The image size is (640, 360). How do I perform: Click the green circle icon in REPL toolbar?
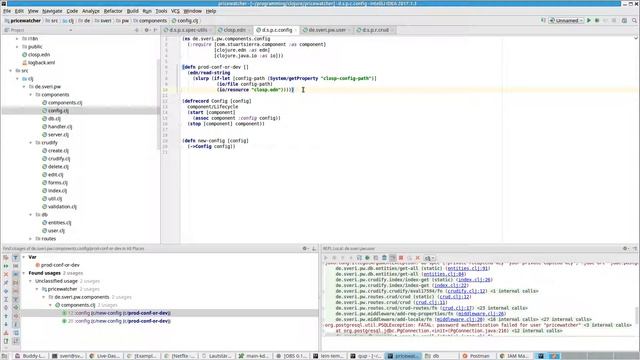point(367,258)
